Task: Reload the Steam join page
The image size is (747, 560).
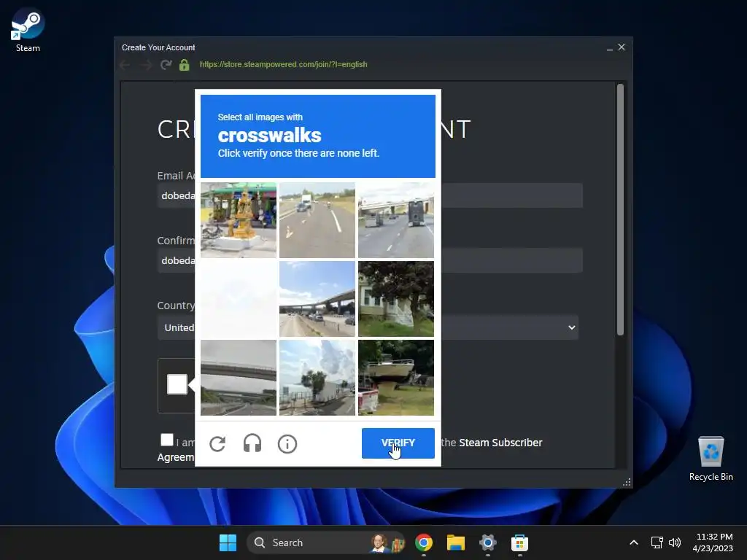Action: tap(166, 65)
